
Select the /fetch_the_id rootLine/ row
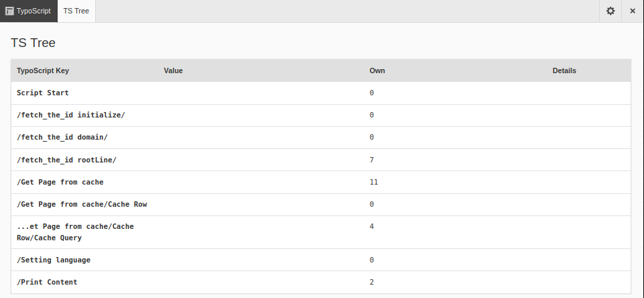click(66, 160)
